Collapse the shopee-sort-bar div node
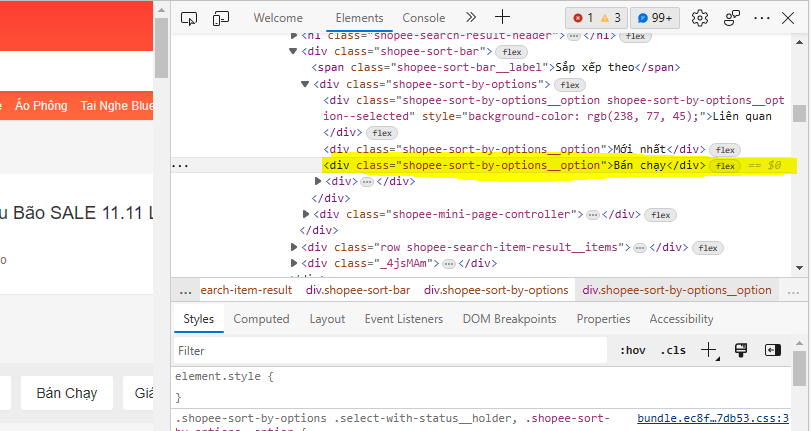Image resolution: width=811 pixels, height=431 pixels. click(x=293, y=51)
